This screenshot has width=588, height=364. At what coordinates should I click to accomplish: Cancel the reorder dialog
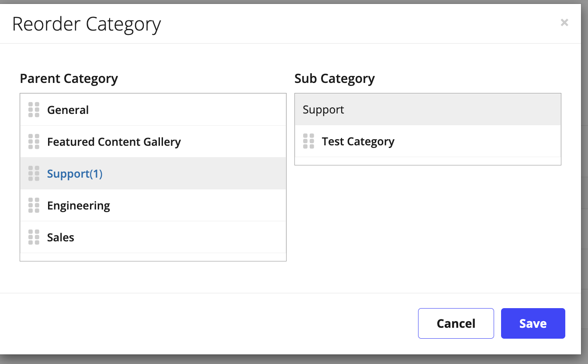click(456, 323)
